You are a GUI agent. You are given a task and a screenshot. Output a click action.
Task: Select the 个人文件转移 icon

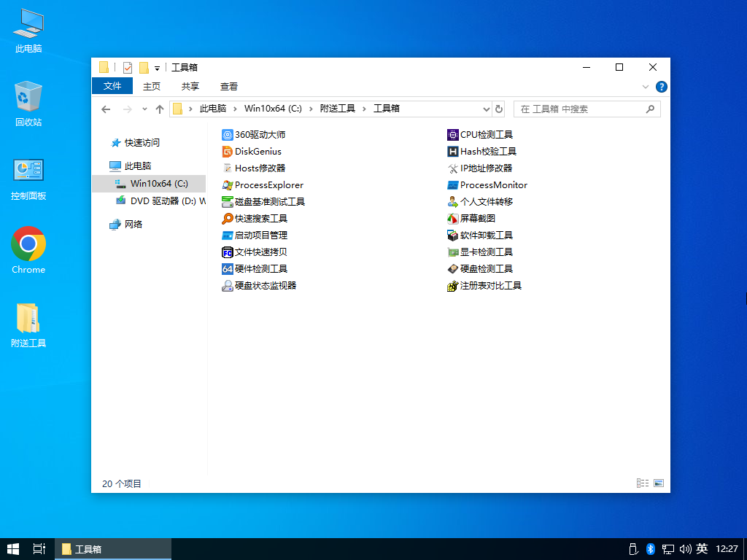(452, 202)
